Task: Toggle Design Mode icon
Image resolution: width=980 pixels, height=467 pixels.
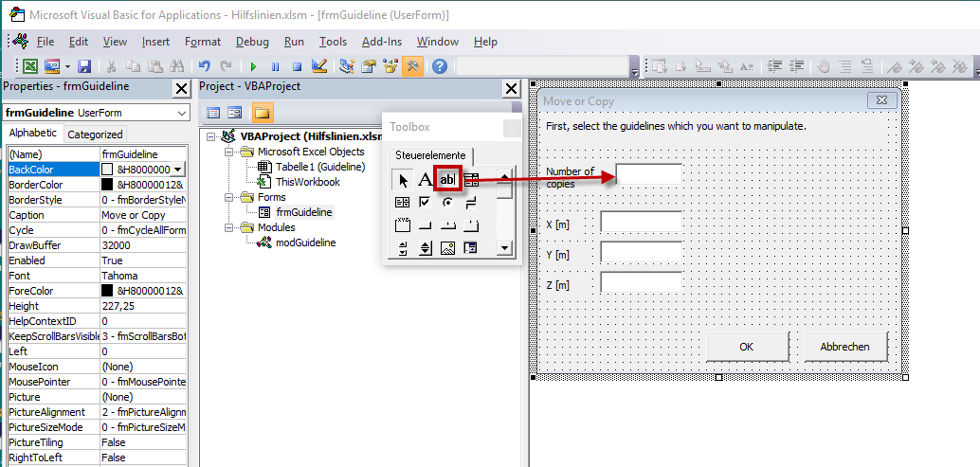Action: click(318, 65)
